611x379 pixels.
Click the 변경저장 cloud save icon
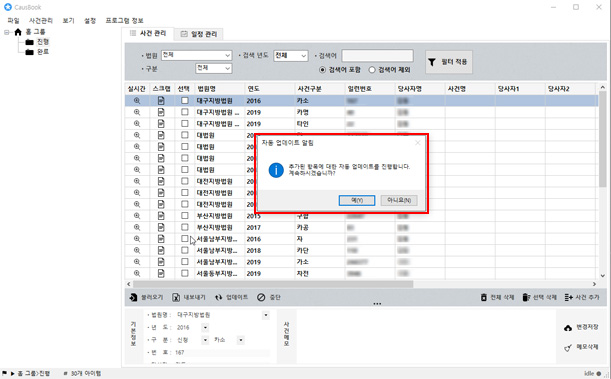pos(568,328)
